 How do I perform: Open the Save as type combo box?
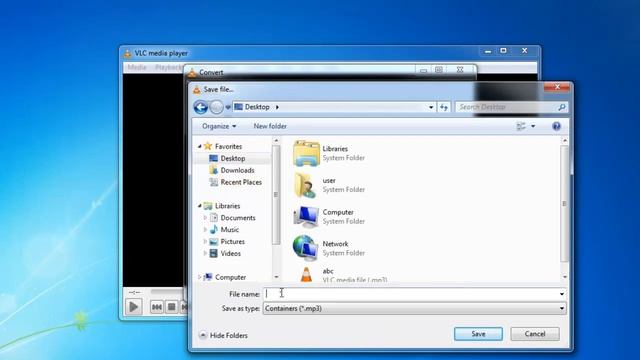coord(414,309)
